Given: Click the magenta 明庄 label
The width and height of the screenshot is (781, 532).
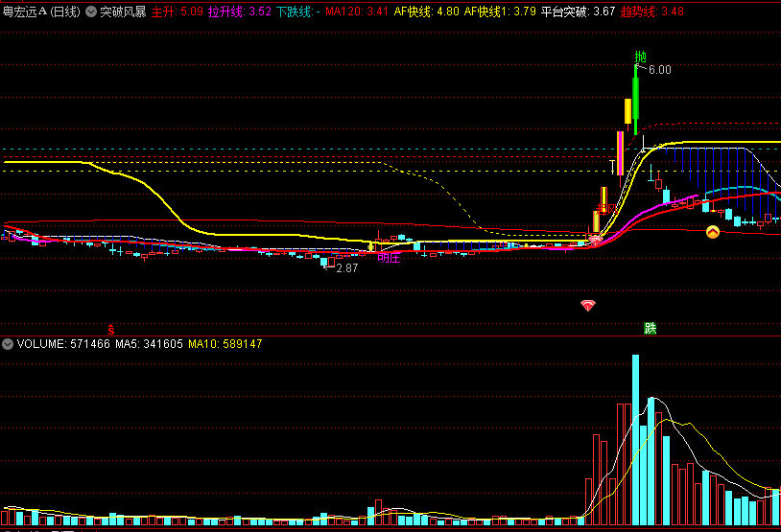Looking at the screenshot, I should (389, 258).
